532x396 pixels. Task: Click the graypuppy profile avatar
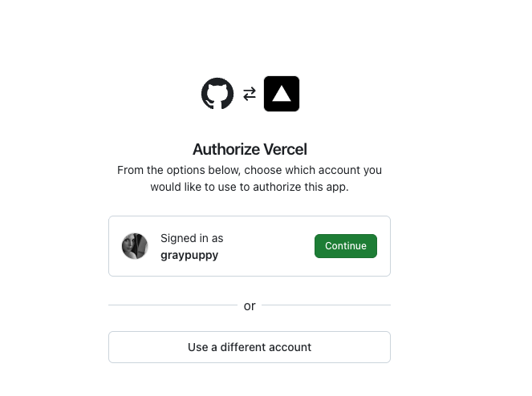pyautogui.click(x=135, y=246)
